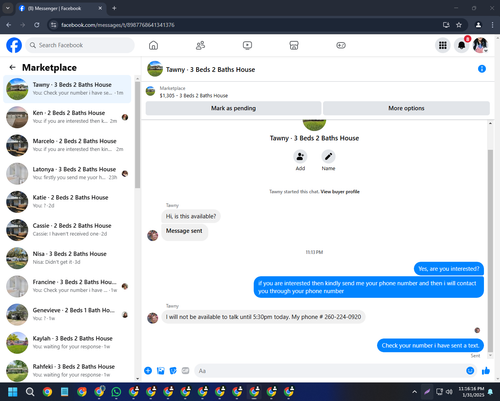This screenshot has height=401, width=500.
Task: Click the More options button
Action: (406, 108)
